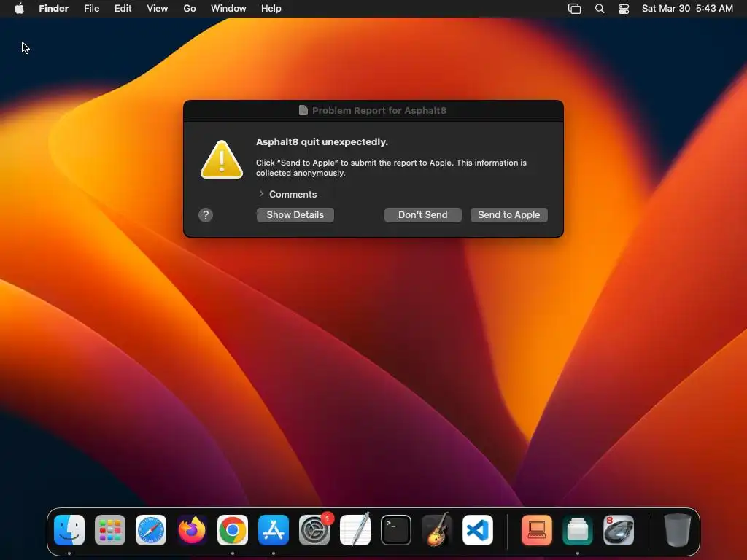
Task: Click 'Problem Report for Asphalt8' title bar
Action: pos(373,111)
